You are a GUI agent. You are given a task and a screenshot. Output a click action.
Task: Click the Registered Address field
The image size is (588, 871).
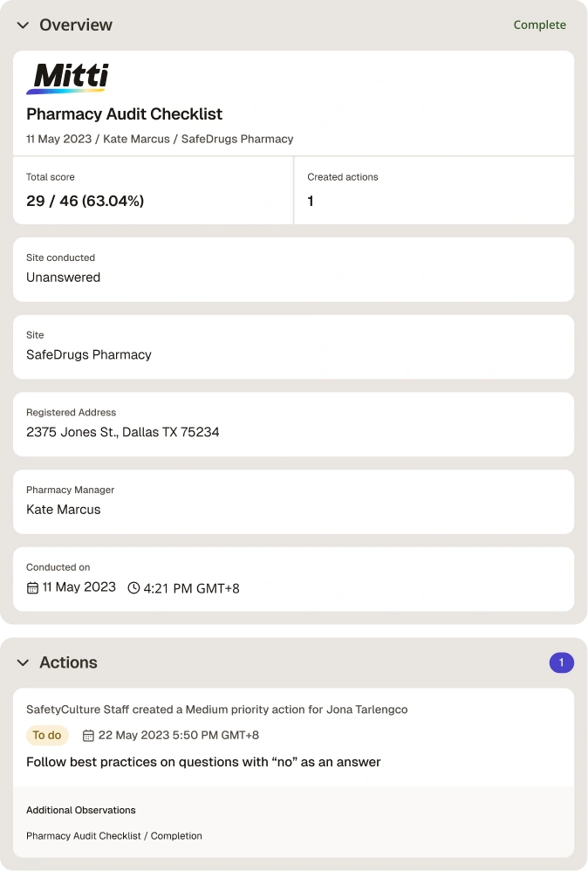click(294, 424)
